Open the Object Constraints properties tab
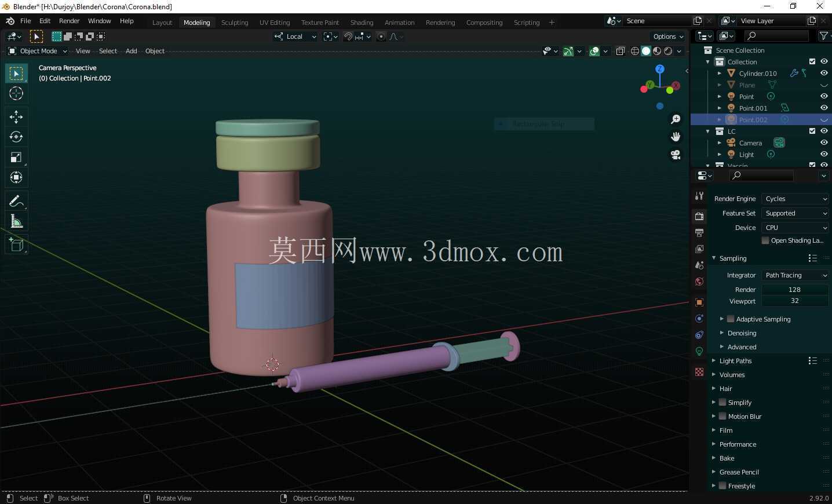The height and width of the screenshot is (504, 832). 699,335
